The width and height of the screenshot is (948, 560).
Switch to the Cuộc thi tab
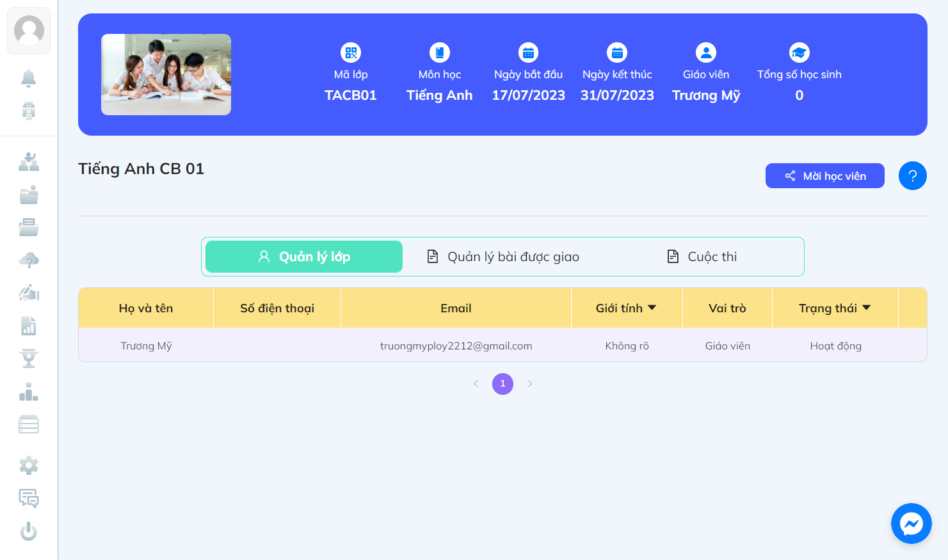[702, 257]
